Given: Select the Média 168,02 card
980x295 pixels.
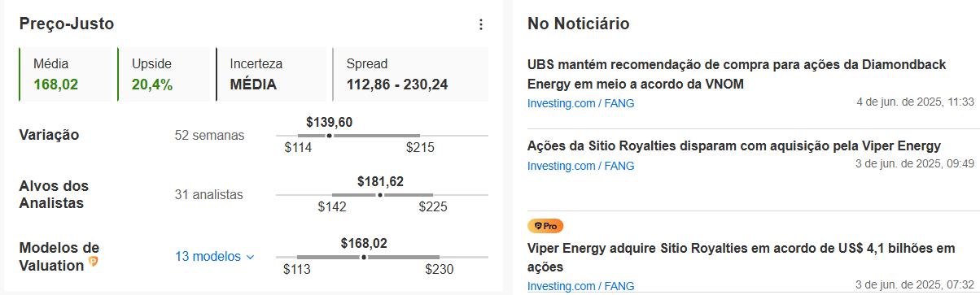Looking at the screenshot, I should (65, 74).
